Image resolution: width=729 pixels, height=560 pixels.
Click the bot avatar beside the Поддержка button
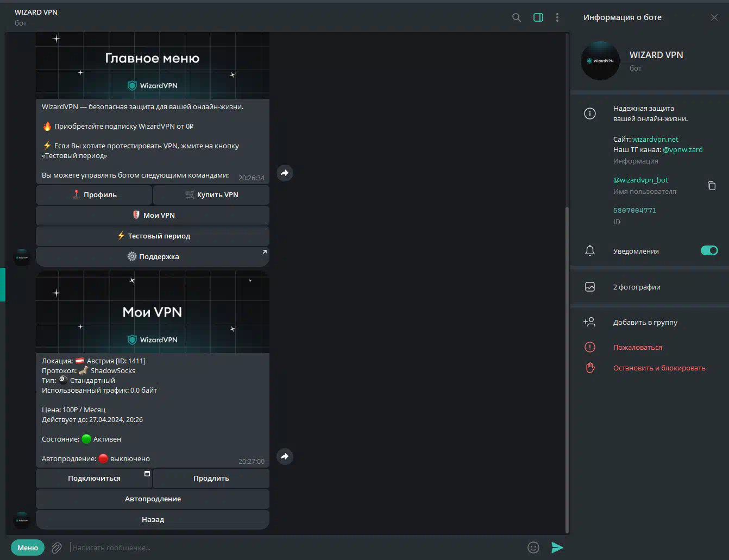(x=22, y=257)
